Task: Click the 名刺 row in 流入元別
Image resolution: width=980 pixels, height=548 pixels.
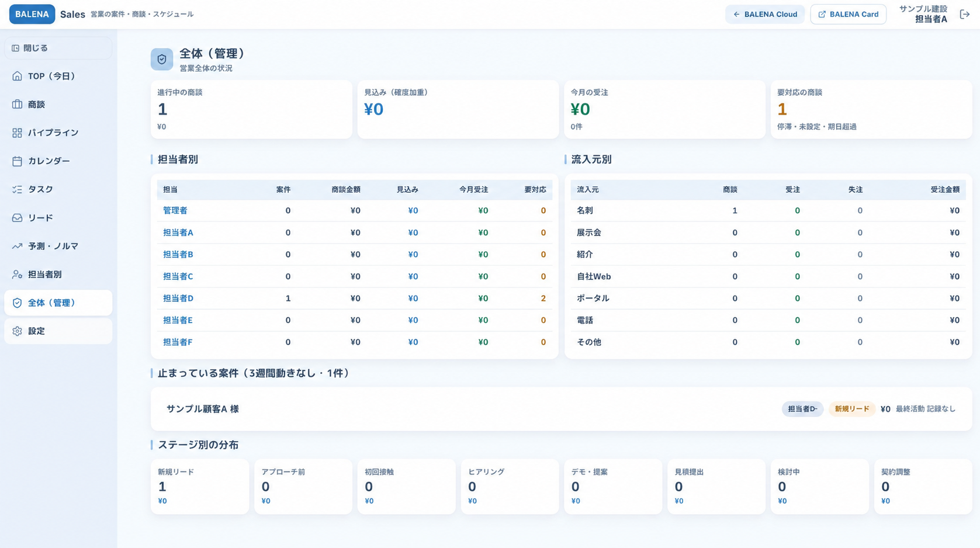Action: pyautogui.click(x=768, y=210)
